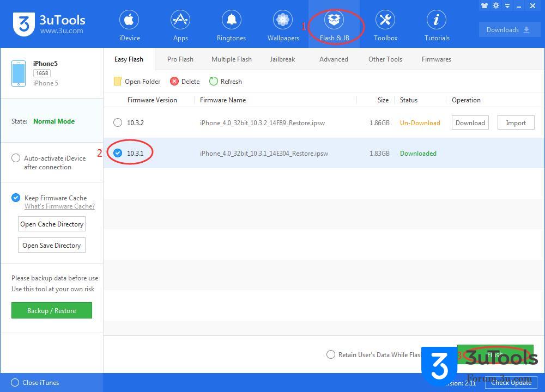Open What's Firmware Cache link

59,206
